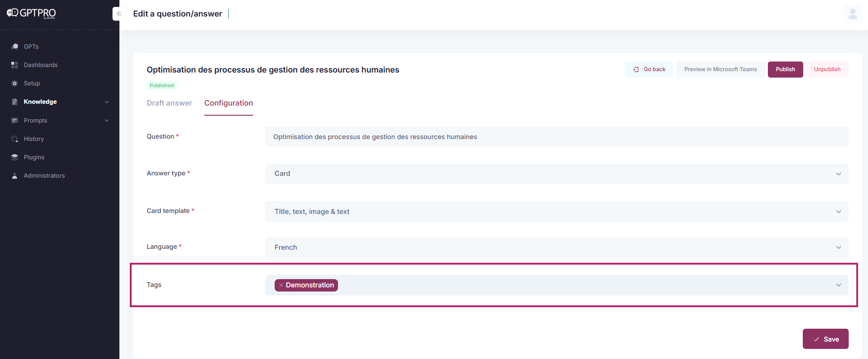Click the History icon in the sidebar
The width and height of the screenshot is (868, 359).
(15, 139)
